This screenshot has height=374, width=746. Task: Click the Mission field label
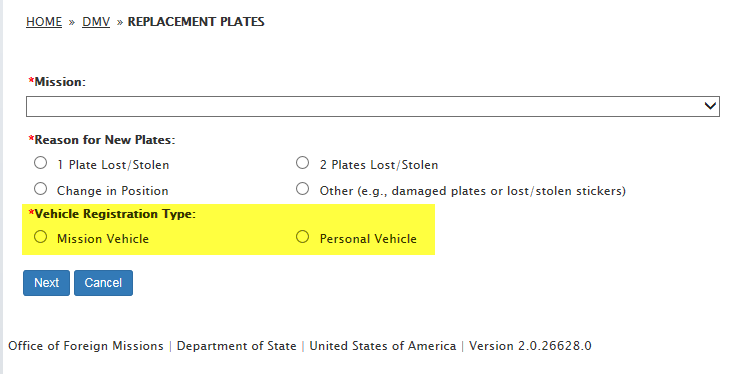point(57,82)
